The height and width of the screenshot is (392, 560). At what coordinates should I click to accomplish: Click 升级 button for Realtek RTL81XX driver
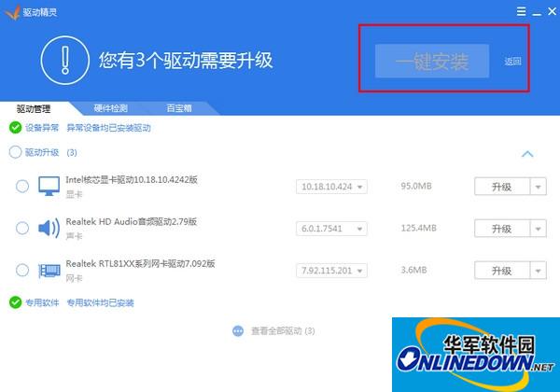coord(501,271)
